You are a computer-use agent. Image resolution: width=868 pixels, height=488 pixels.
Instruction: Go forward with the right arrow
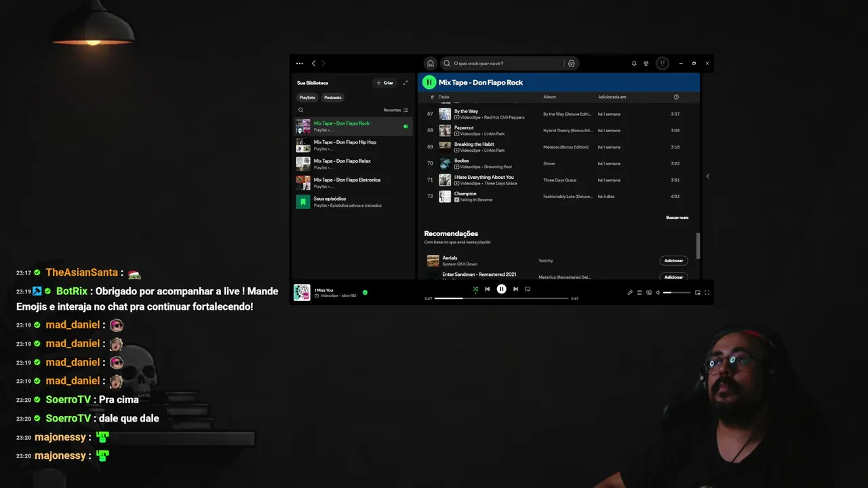[323, 63]
